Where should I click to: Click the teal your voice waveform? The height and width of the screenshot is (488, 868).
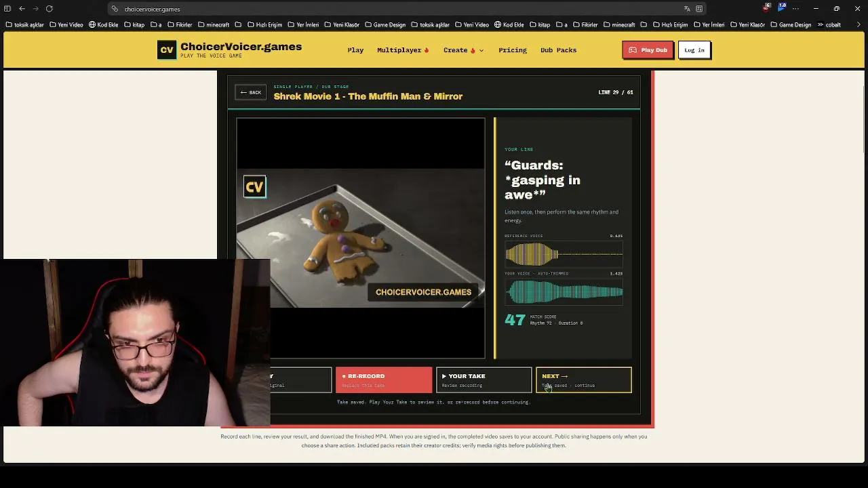(564, 292)
